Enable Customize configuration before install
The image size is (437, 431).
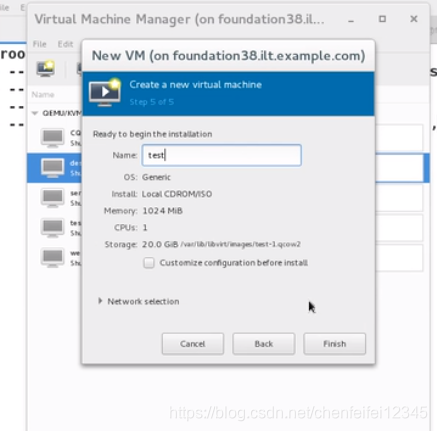(x=149, y=263)
